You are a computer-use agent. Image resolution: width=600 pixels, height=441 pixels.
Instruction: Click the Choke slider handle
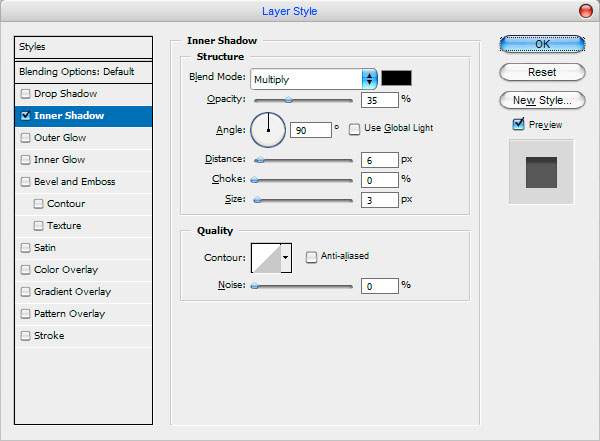pyautogui.click(x=254, y=180)
